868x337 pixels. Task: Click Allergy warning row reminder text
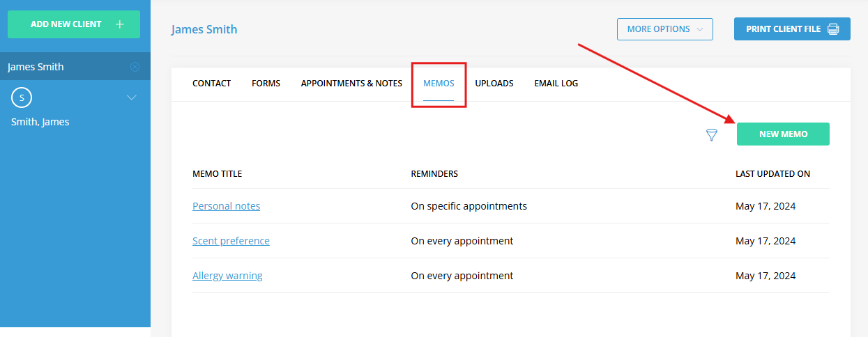pyautogui.click(x=462, y=276)
